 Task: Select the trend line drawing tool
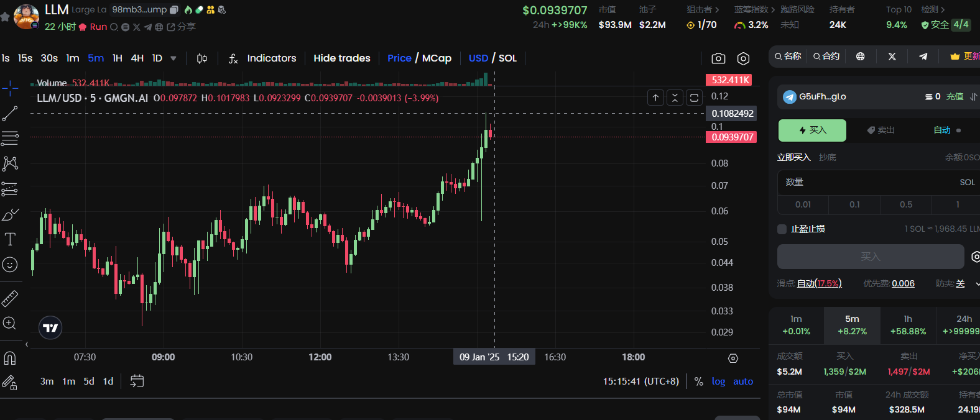[x=10, y=114]
